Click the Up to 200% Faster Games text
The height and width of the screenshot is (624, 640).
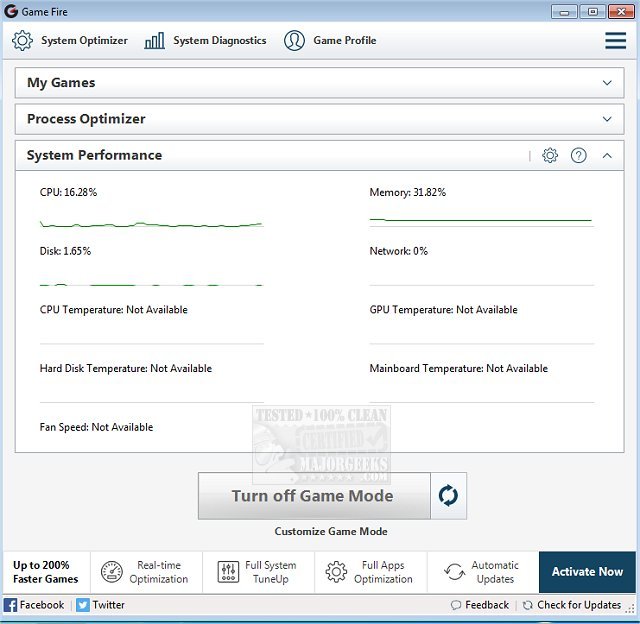(45, 572)
